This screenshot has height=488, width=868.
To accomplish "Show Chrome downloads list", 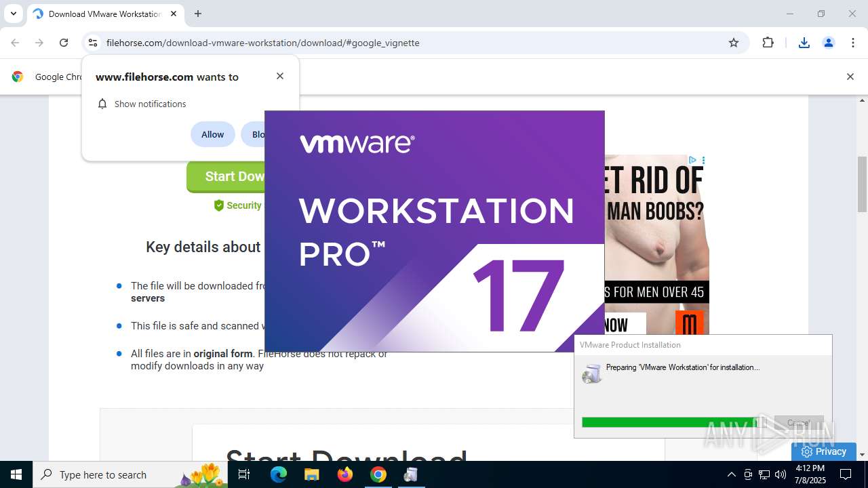I will [804, 43].
